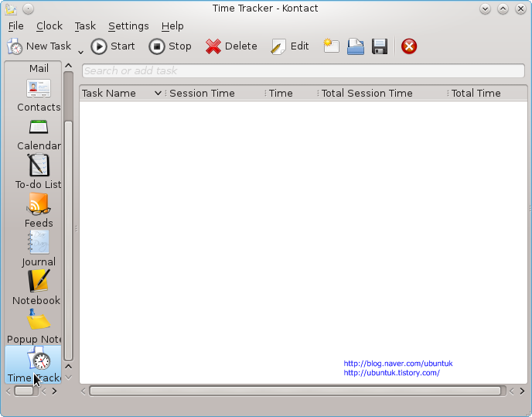Open the Clock menu
The width and height of the screenshot is (532, 417).
point(49,26)
